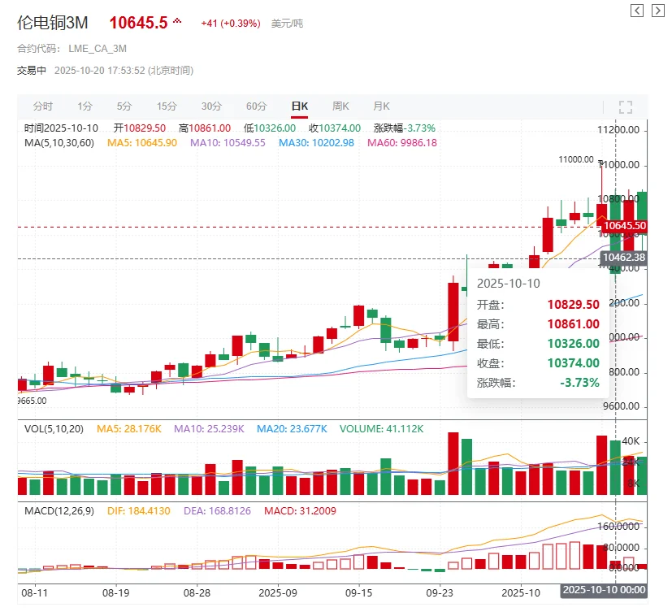Image resolution: width=672 pixels, height=616 pixels.
Task: Select the 15分 interval tab
Action: coord(167,106)
